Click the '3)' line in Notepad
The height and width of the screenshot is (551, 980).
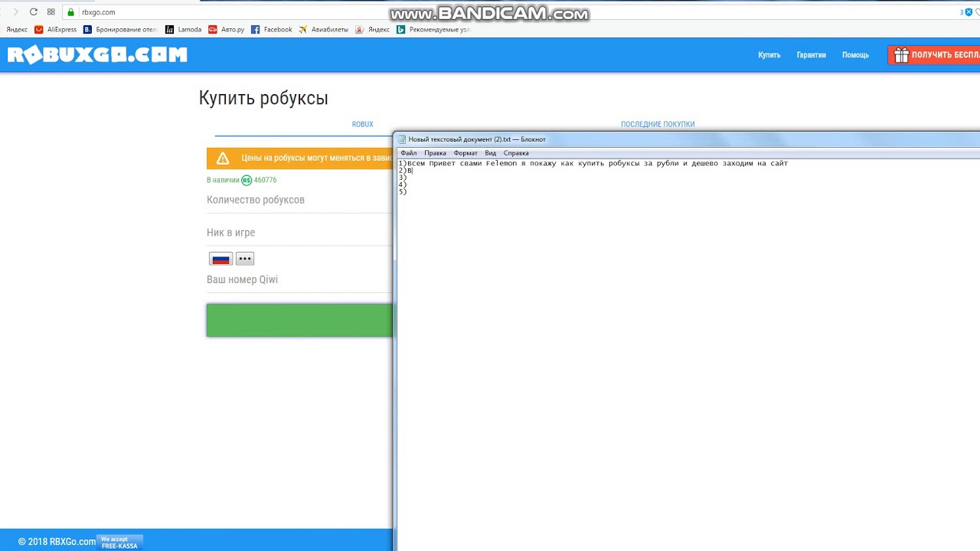(403, 178)
